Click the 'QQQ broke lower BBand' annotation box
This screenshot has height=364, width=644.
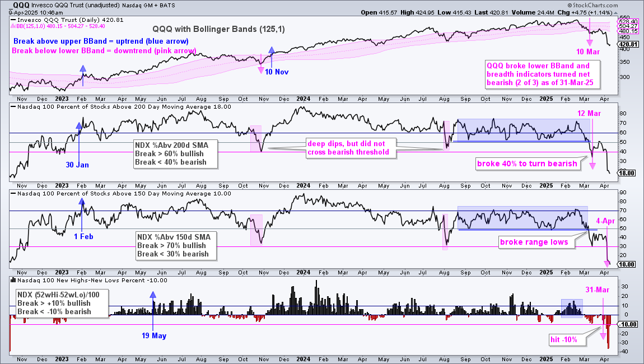(x=542, y=75)
